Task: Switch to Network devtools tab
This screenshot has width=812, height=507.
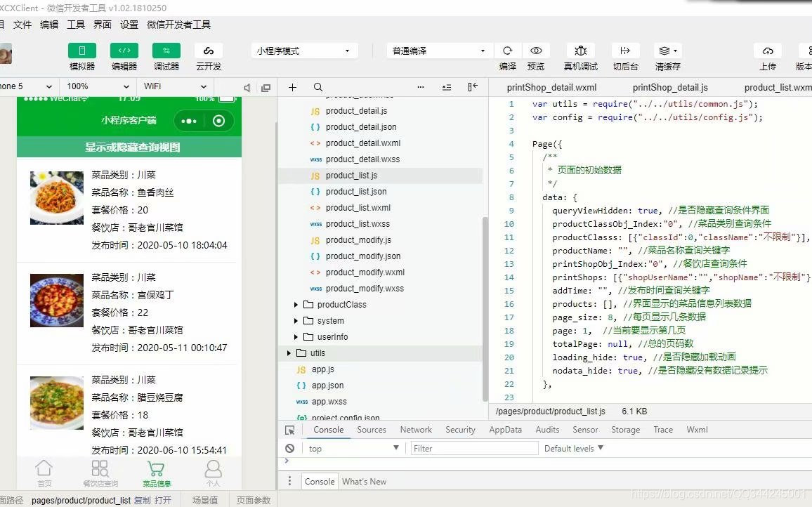Action: click(416, 430)
